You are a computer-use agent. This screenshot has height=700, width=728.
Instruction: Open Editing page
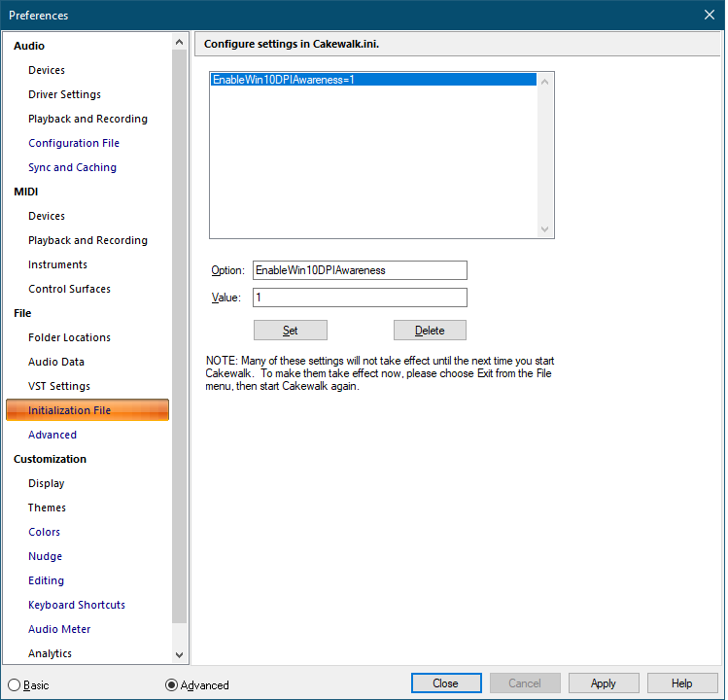pos(46,580)
